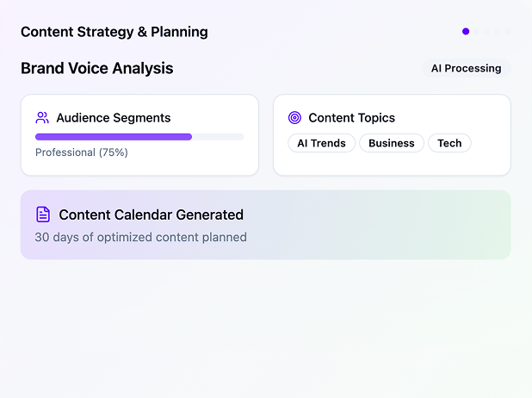Select the AI Trends topic tag

tap(321, 143)
